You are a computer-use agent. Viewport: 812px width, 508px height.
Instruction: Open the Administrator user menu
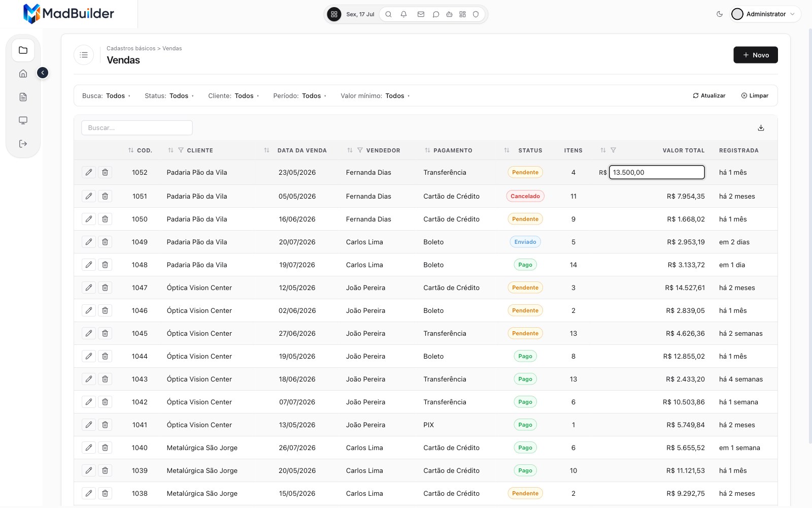[765, 14]
